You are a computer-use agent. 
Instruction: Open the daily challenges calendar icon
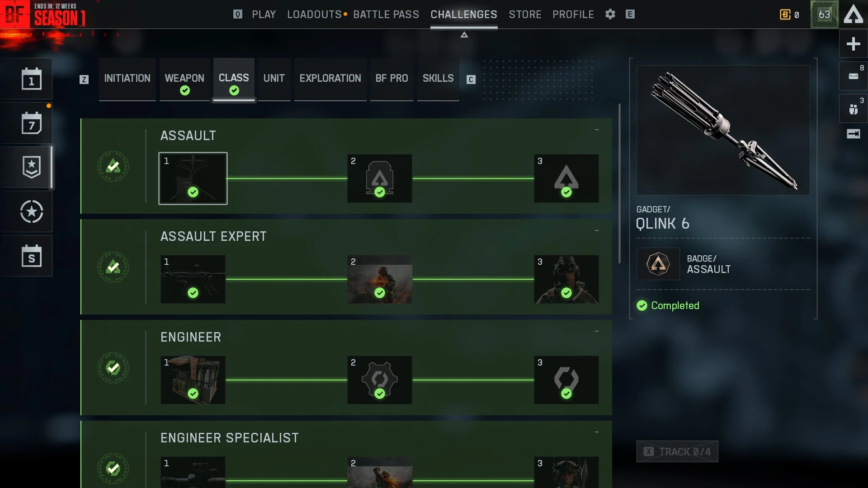(x=32, y=79)
